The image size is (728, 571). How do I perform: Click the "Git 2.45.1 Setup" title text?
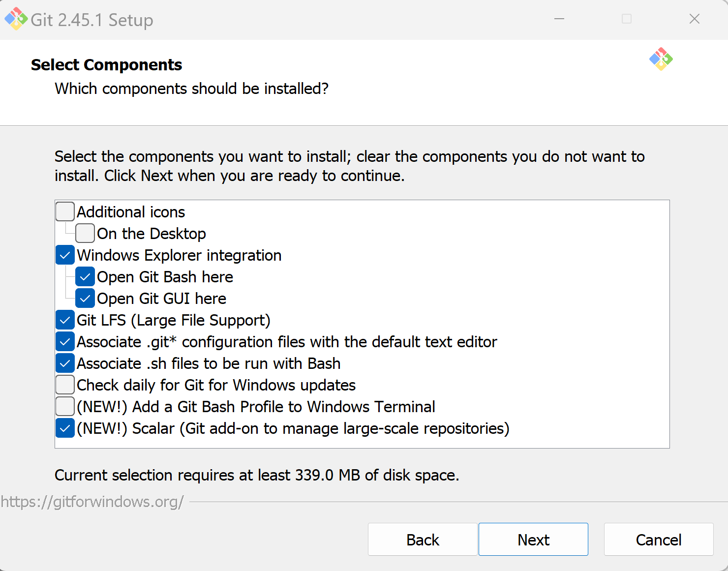click(92, 20)
